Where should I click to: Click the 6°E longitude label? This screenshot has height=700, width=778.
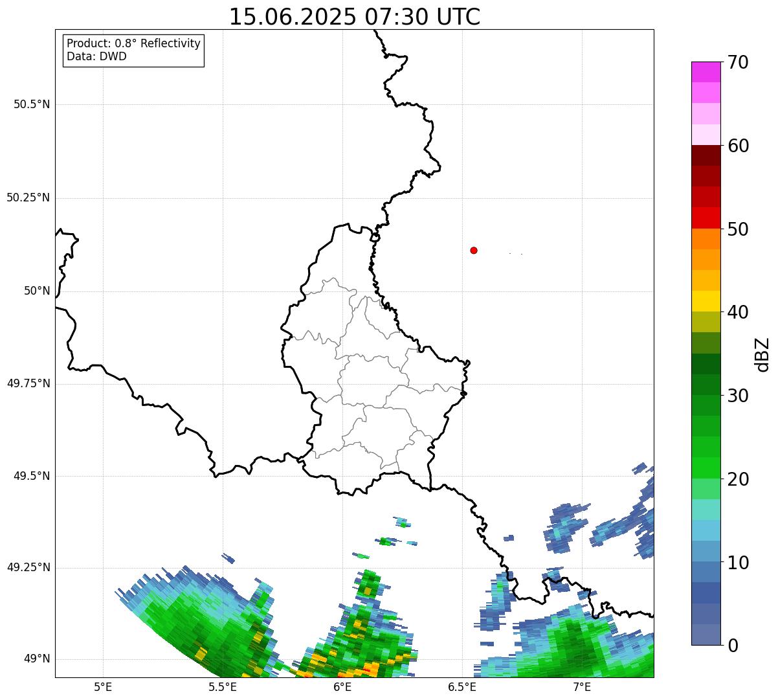click(x=342, y=686)
